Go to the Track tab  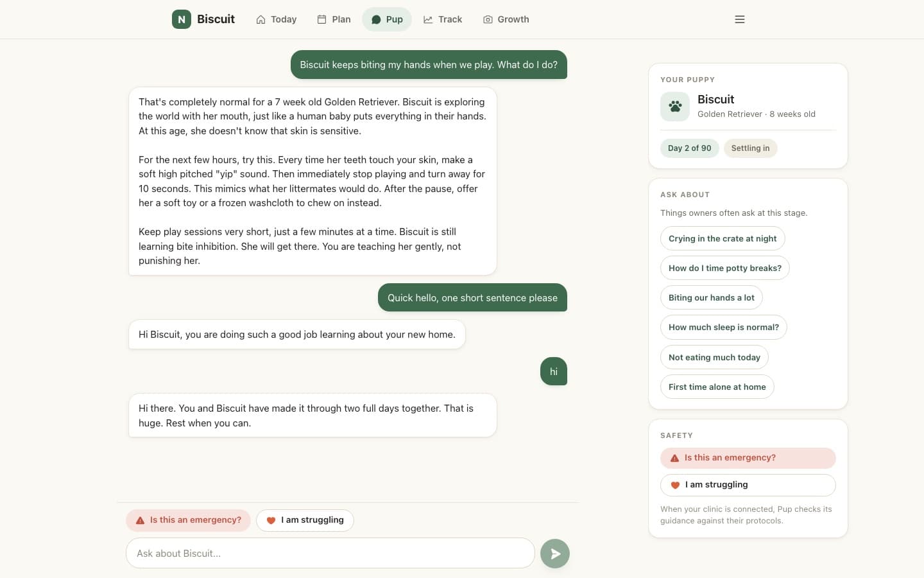coord(443,19)
